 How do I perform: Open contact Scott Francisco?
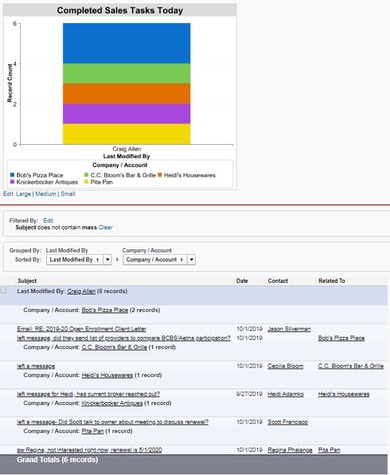(x=288, y=422)
